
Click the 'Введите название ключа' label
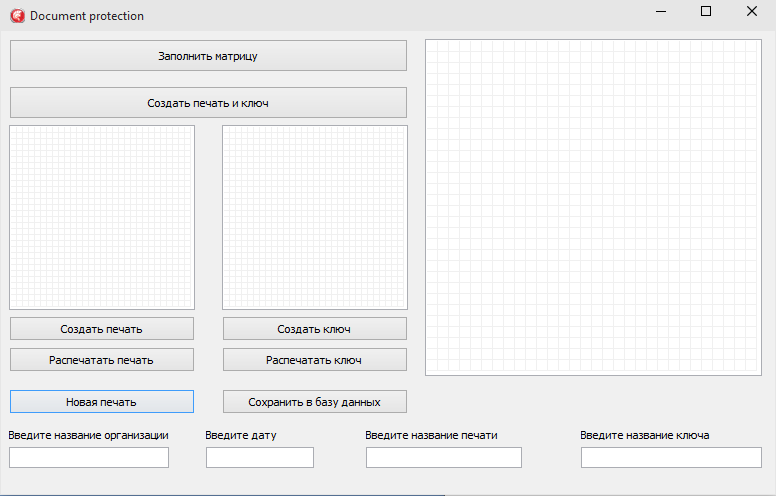pyautogui.click(x=645, y=435)
